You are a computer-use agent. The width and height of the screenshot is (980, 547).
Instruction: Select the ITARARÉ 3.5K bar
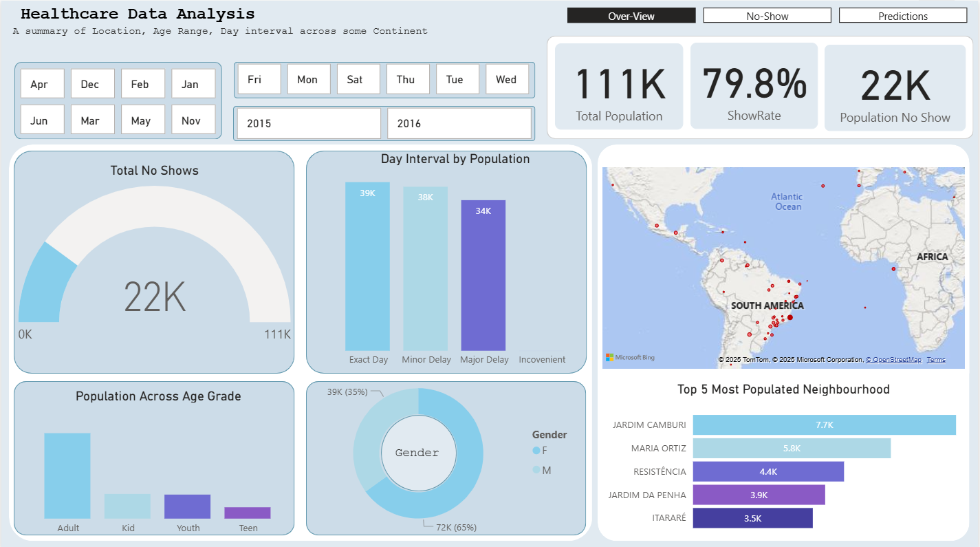point(752,518)
